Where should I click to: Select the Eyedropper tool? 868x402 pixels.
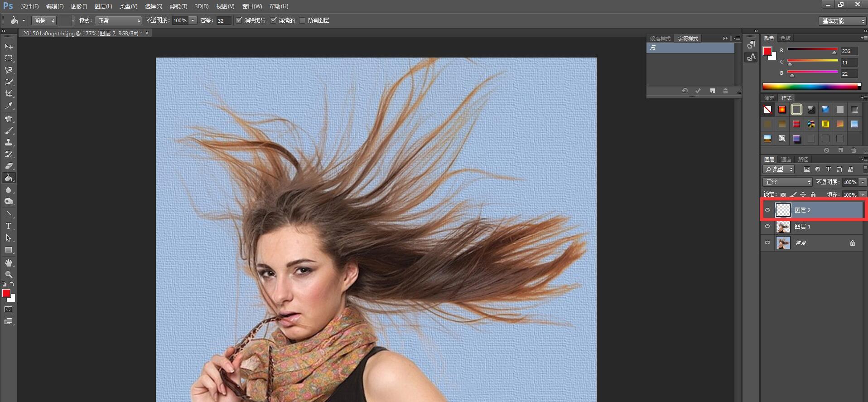[9, 106]
